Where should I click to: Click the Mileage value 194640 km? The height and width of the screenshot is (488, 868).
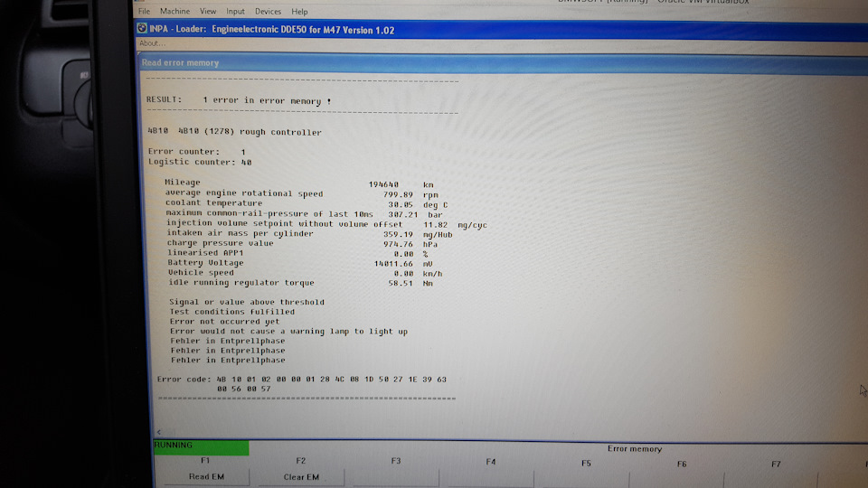tap(401, 184)
